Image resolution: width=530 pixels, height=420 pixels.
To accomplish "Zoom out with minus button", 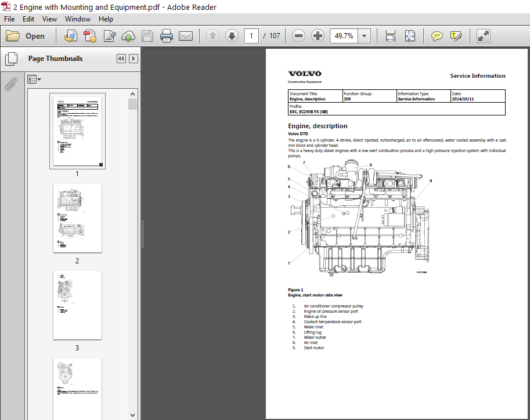I will [x=298, y=36].
